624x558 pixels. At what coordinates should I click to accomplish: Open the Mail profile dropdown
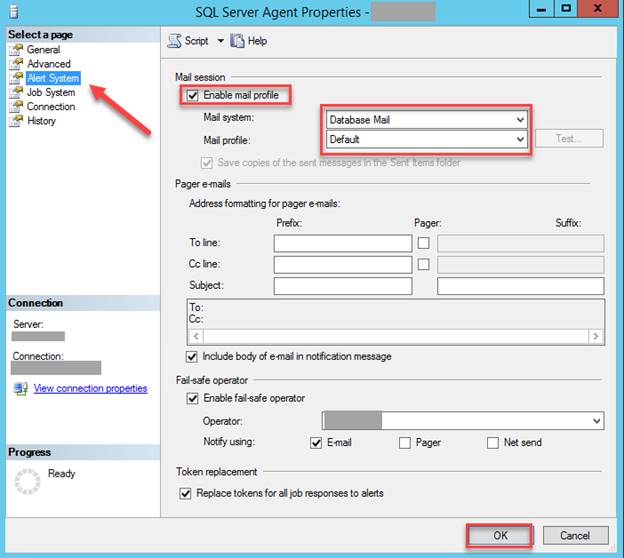coord(427,139)
